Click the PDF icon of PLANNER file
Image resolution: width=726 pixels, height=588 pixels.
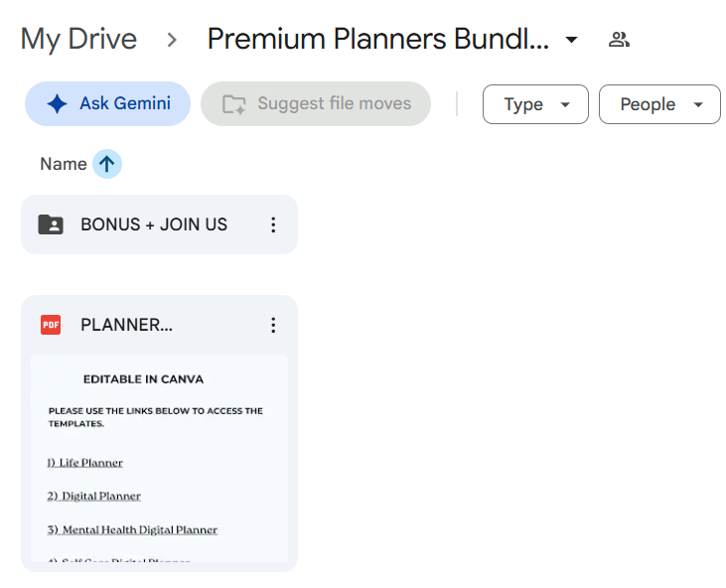tap(51, 325)
